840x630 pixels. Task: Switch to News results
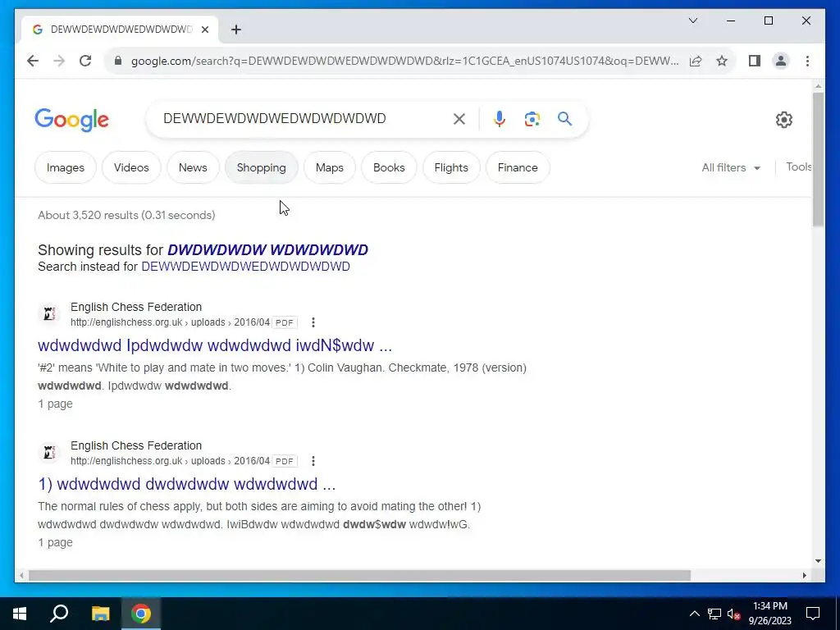pyautogui.click(x=193, y=167)
